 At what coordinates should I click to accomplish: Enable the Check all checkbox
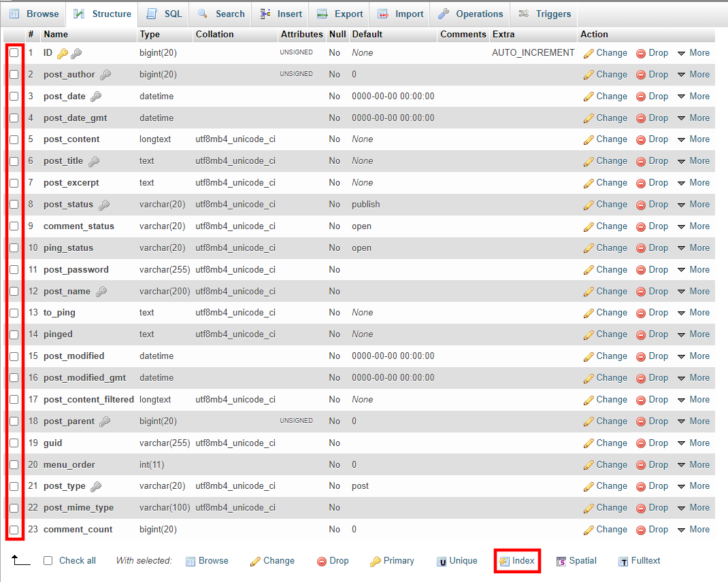(48, 560)
